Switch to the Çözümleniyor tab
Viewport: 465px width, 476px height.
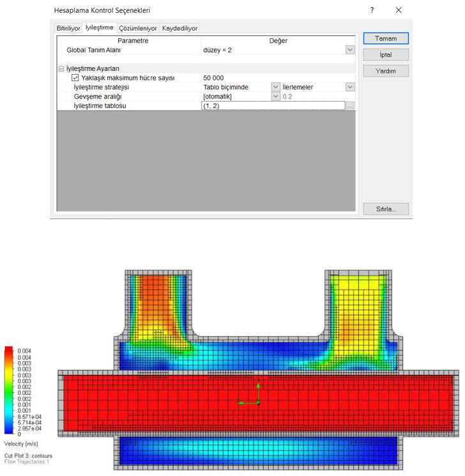coord(138,29)
